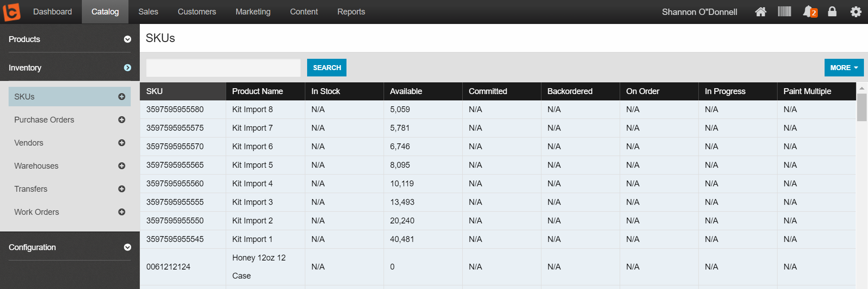The height and width of the screenshot is (289, 868).
Task: Click plus icon next to Vendors
Action: 122,143
